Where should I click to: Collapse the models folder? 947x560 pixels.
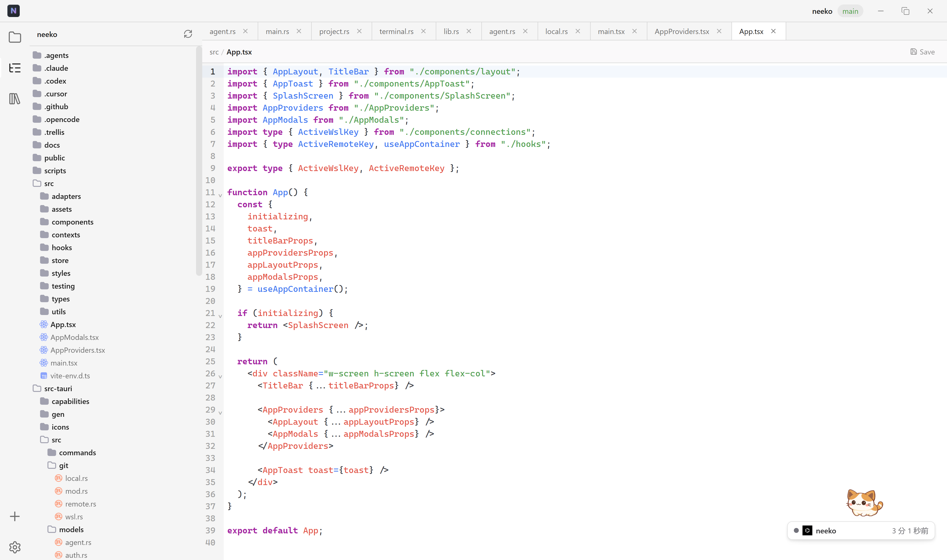66,530
